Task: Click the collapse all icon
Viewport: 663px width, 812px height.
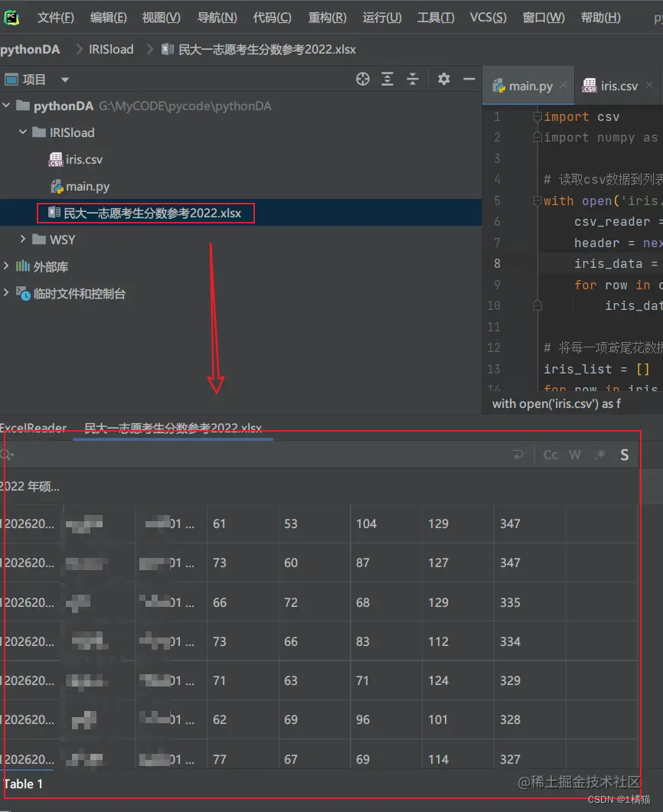Action: tap(413, 80)
